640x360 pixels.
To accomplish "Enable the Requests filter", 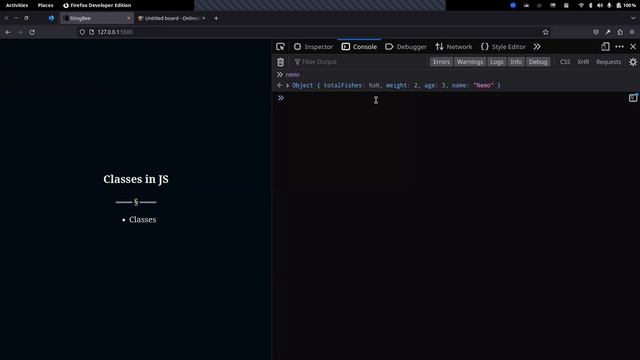I will click(x=608, y=62).
